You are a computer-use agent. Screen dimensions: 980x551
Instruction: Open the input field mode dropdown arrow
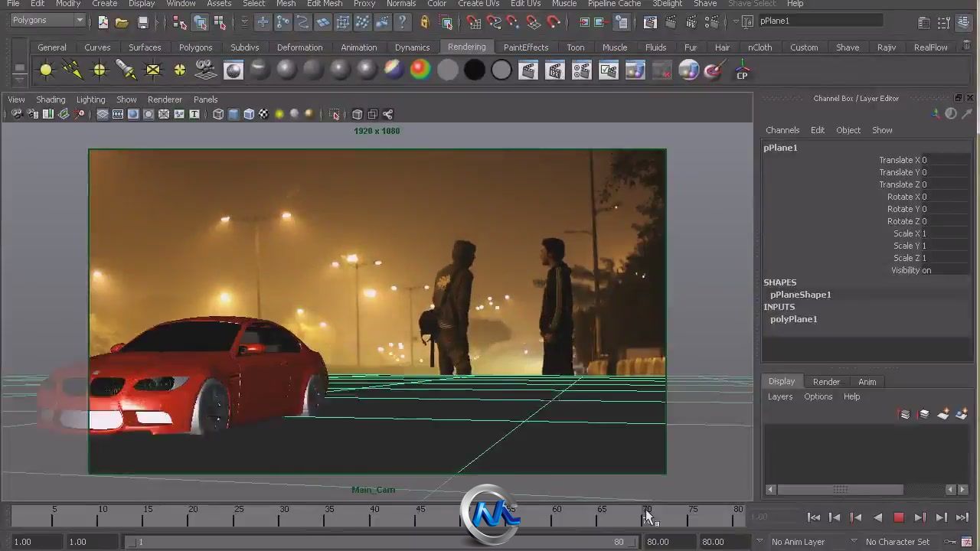click(x=736, y=22)
